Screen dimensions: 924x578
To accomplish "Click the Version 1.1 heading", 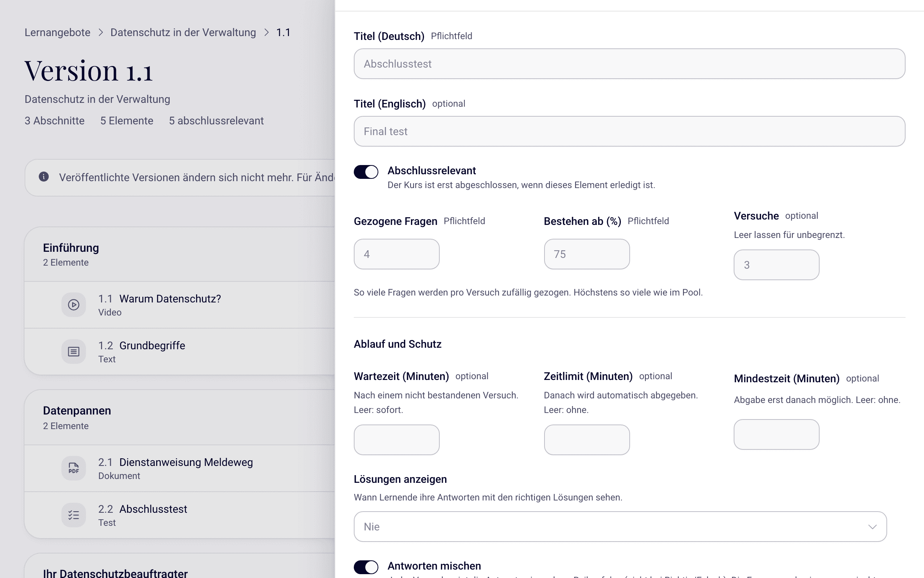I will pyautogui.click(x=89, y=71).
